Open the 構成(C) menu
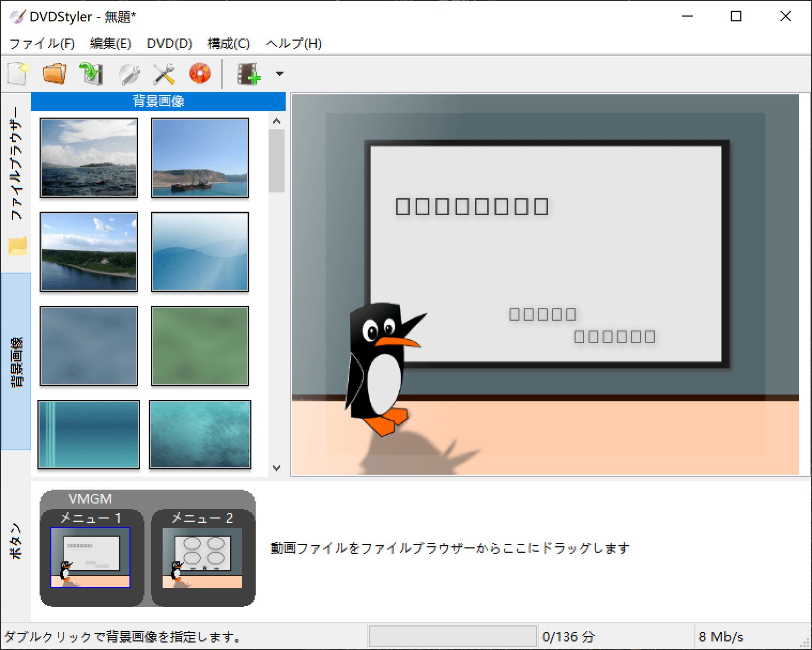The height and width of the screenshot is (650, 812). [x=229, y=44]
